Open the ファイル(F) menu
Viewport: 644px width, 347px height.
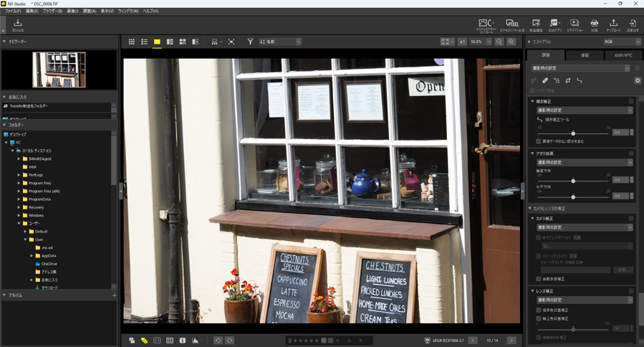[12, 11]
